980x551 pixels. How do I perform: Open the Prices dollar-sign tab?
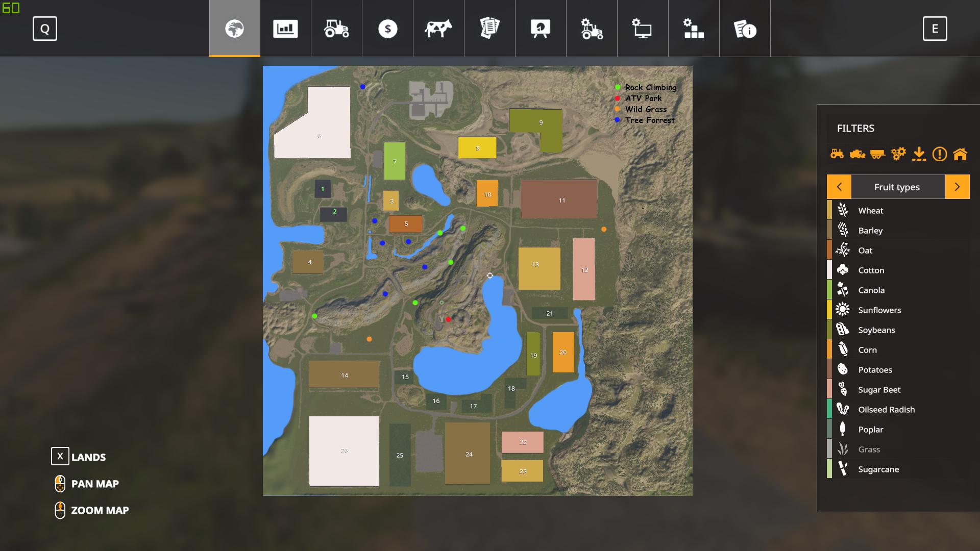pyautogui.click(x=387, y=29)
